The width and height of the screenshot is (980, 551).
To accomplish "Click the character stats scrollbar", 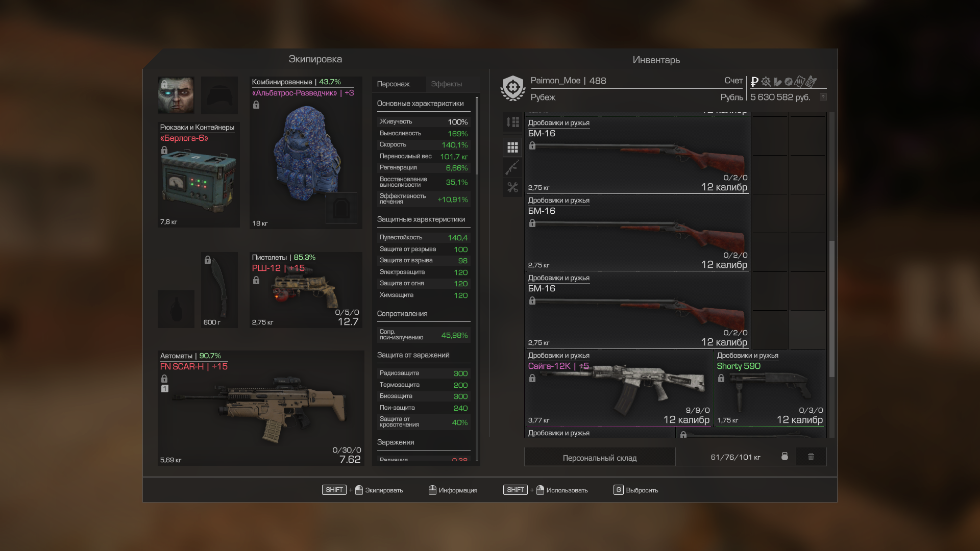I will coord(477,135).
